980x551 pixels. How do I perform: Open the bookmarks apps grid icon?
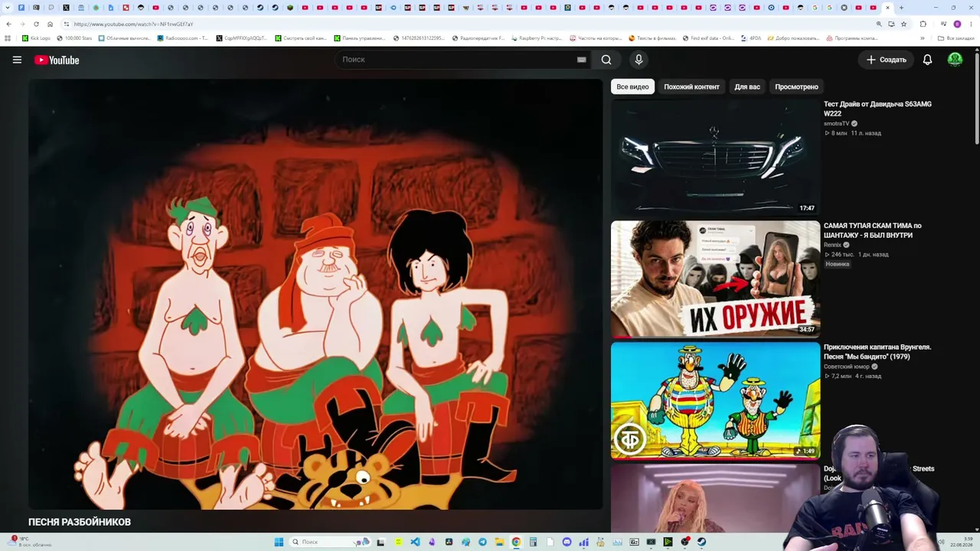(8, 37)
